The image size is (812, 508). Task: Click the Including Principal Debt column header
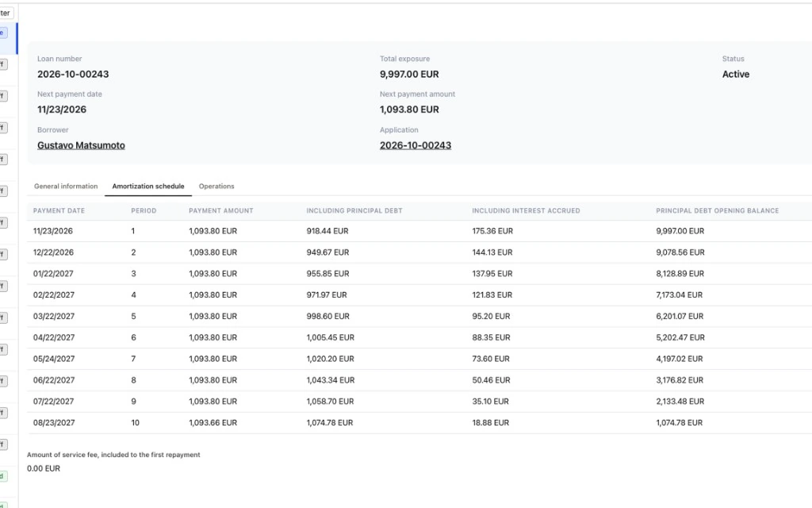click(x=354, y=210)
